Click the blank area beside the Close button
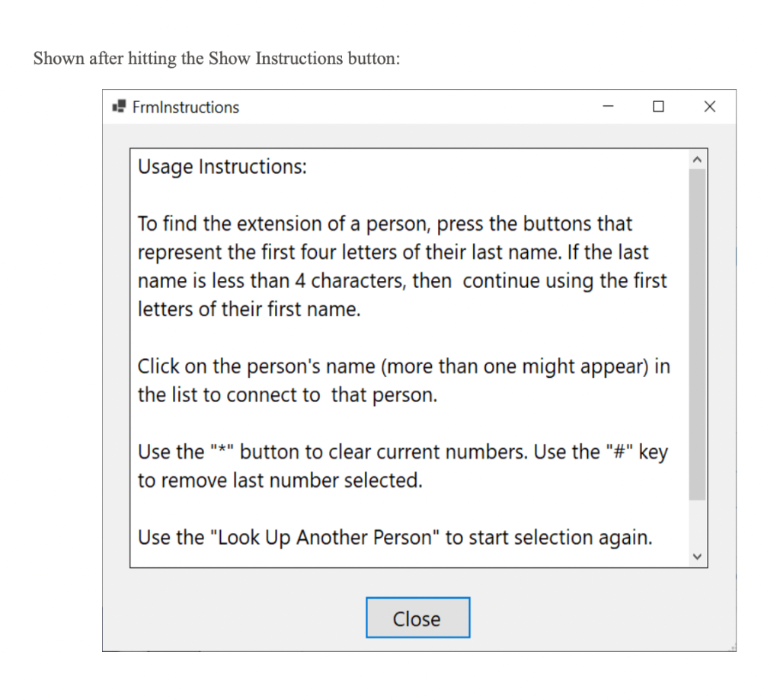Image resolution: width=780 pixels, height=700 pixels. (229, 617)
